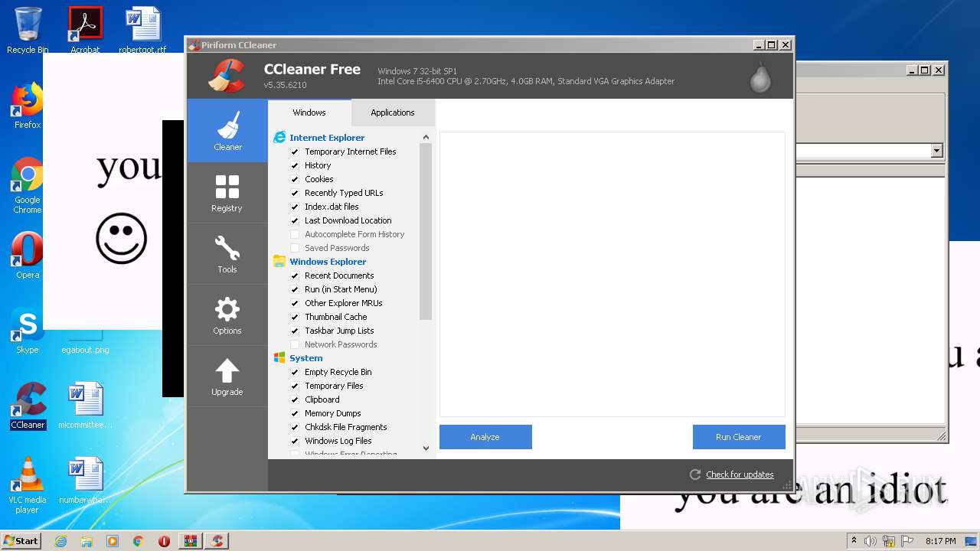Click the Windows Explorer folder icon
980x551 pixels.
click(x=279, y=262)
